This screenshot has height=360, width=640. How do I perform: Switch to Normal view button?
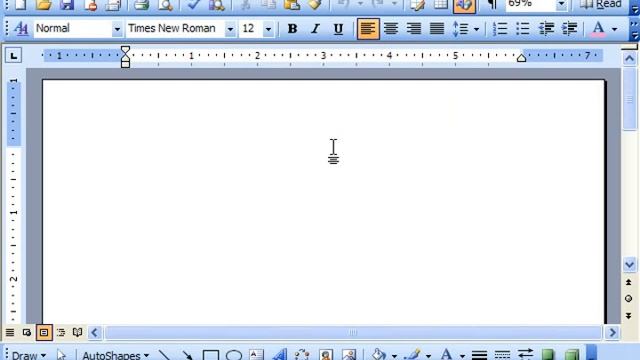coord(10,333)
